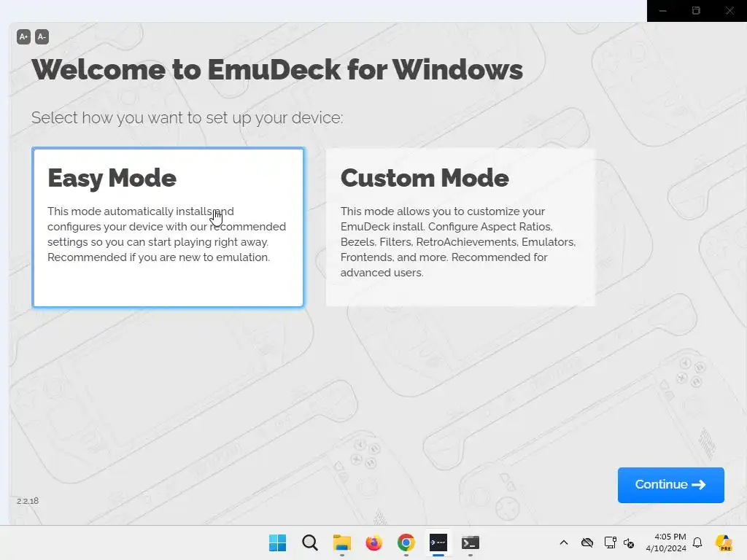Decrease font size with A- button

tap(42, 36)
